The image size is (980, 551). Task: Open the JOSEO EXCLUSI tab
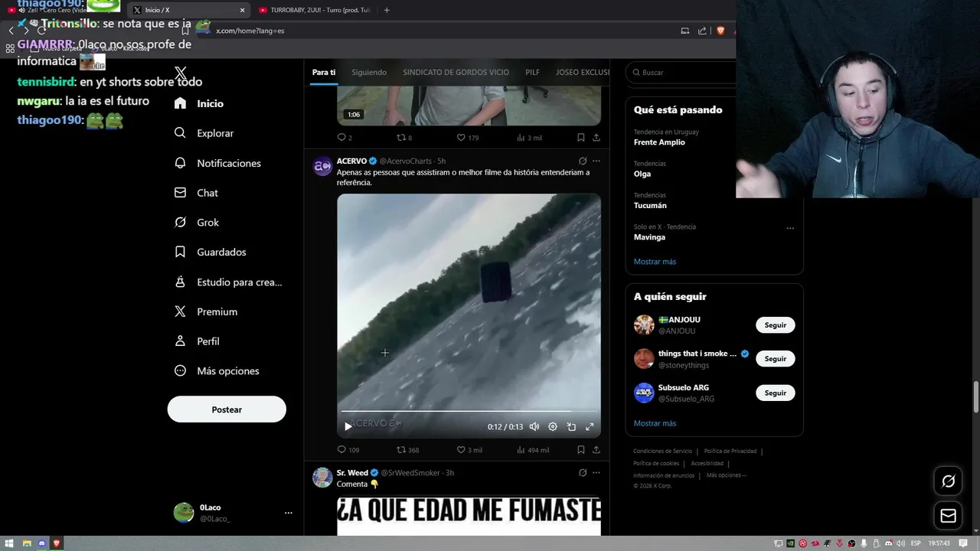582,72
